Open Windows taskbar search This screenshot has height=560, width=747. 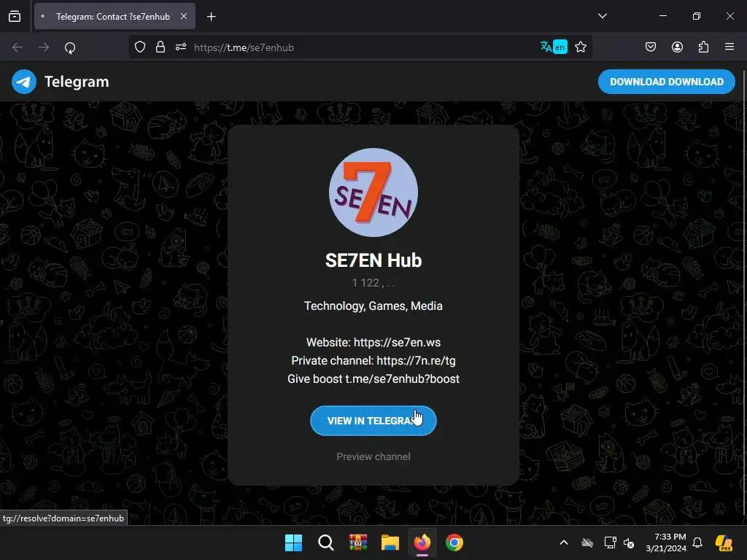pyautogui.click(x=326, y=542)
